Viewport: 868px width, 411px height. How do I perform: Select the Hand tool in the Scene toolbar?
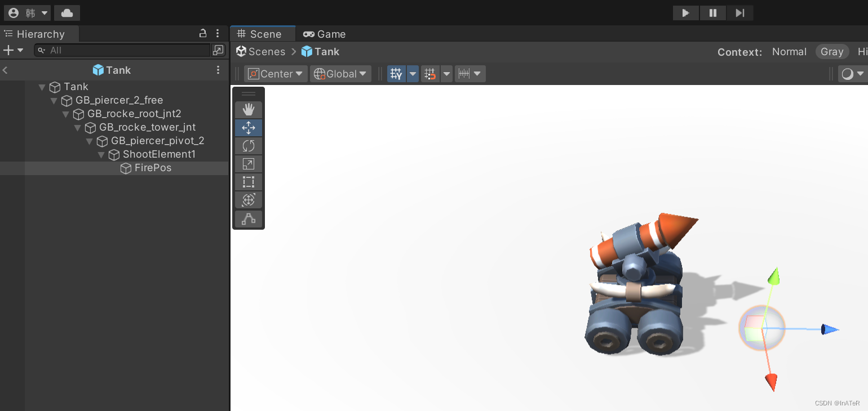tap(249, 110)
